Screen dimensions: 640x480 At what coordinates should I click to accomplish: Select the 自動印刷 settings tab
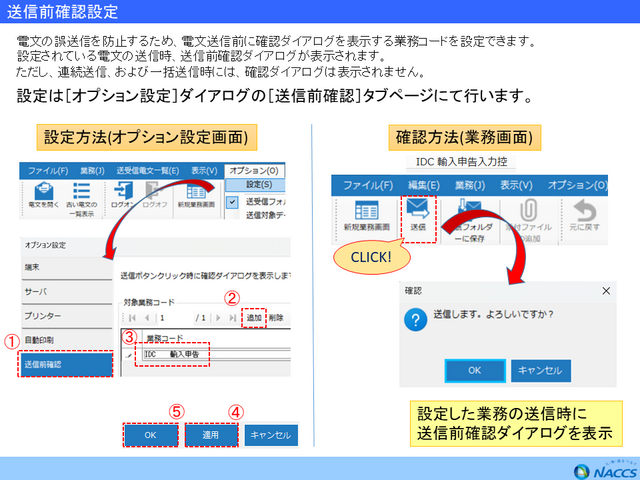(67, 340)
